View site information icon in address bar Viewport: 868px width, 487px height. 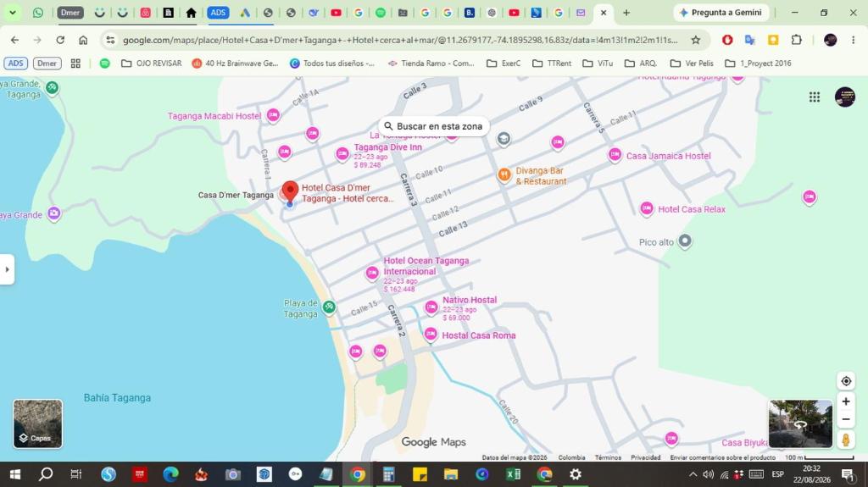(111, 40)
